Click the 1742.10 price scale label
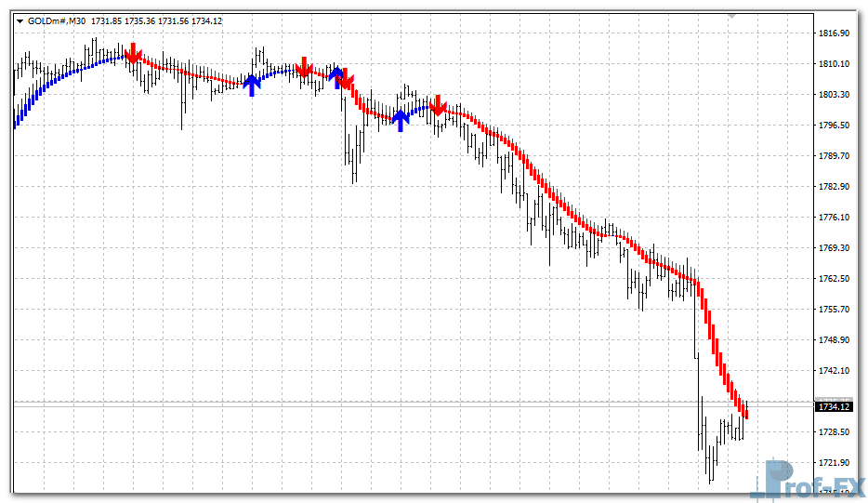The width and height of the screenshot is (868, 503). click(x=833, y=371)
